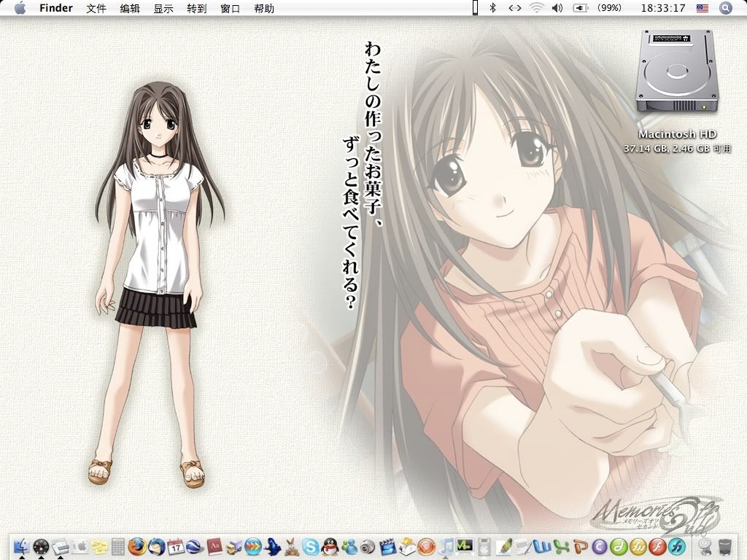This screenshot has height=560, width=747.
Task: Launch the parrot image app icon
Action: (x=503, y=547)
